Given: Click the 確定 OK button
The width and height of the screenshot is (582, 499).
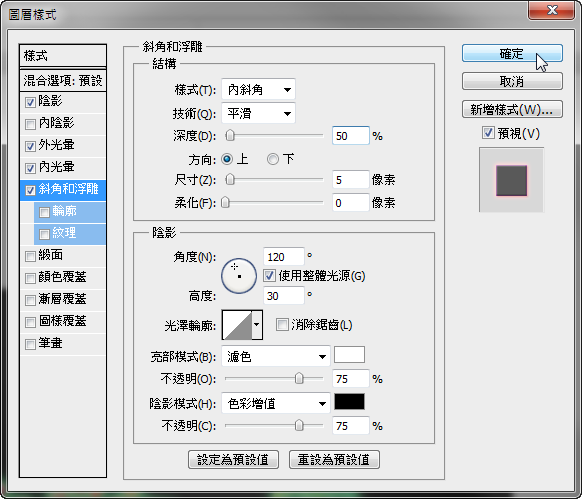Looking at the screenshot, I should point(512,53).
